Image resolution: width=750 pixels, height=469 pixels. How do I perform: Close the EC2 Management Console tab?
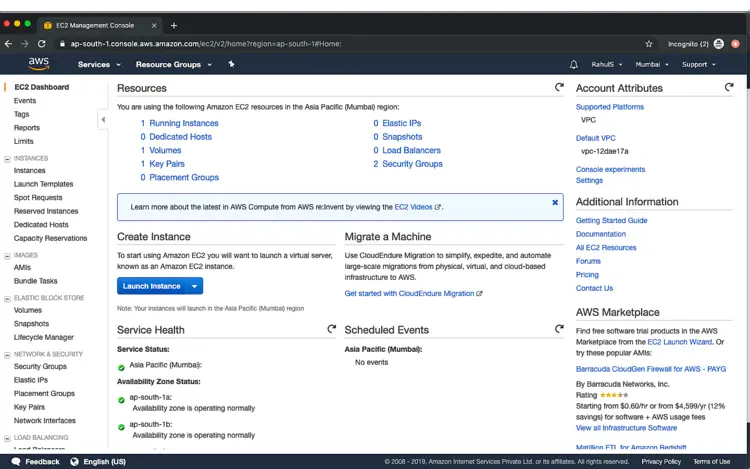(x=154, y=25)
